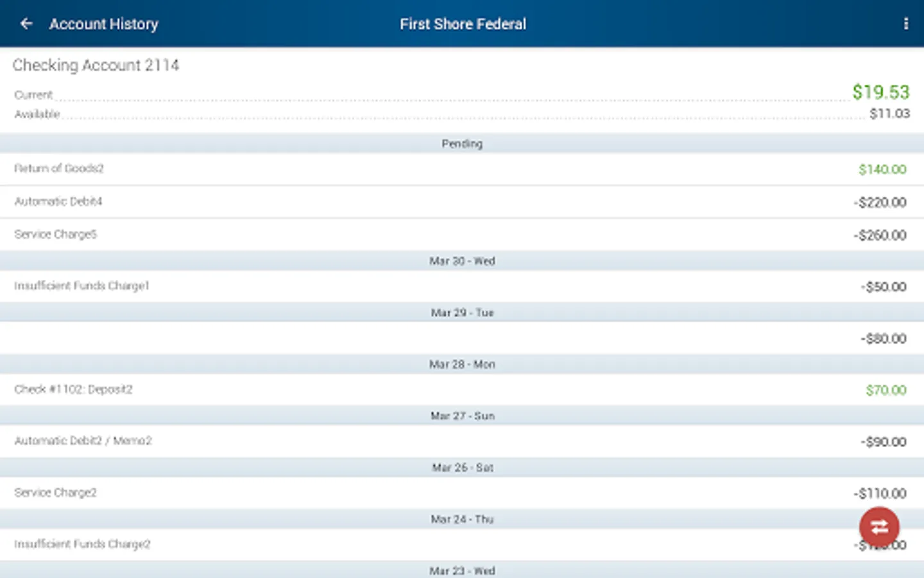
Task: Select the Mar 30 - Wed date header
Action: (462, 261)
